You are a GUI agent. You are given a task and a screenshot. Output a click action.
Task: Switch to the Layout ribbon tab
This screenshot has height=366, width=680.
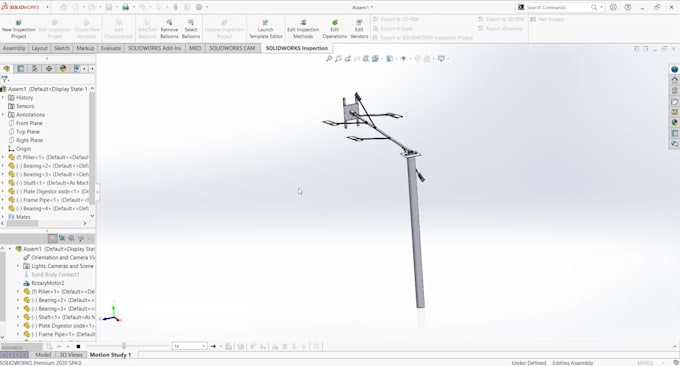coord(39,48)
